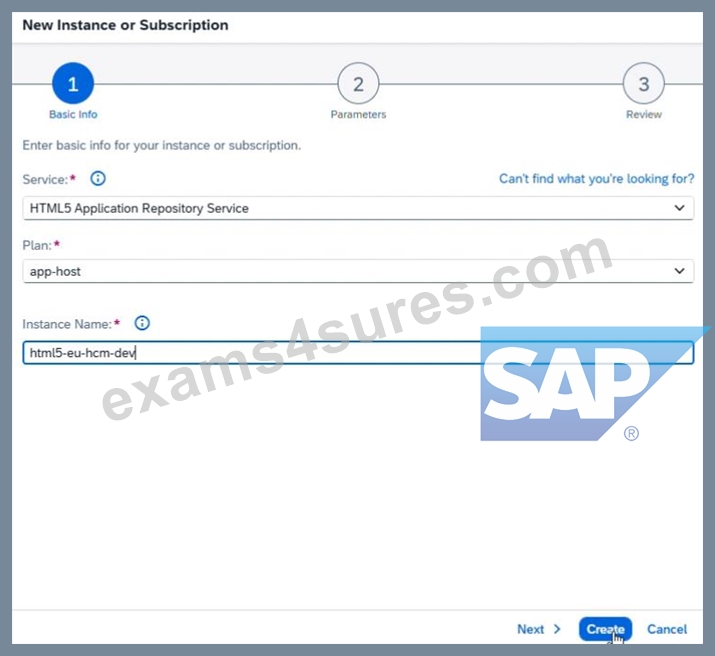Open the HTML5 Application Repository Service combo box

358,208
